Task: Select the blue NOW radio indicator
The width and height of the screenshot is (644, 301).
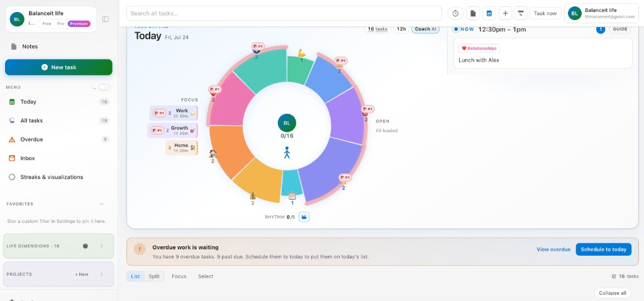Action: coord(455,29)
